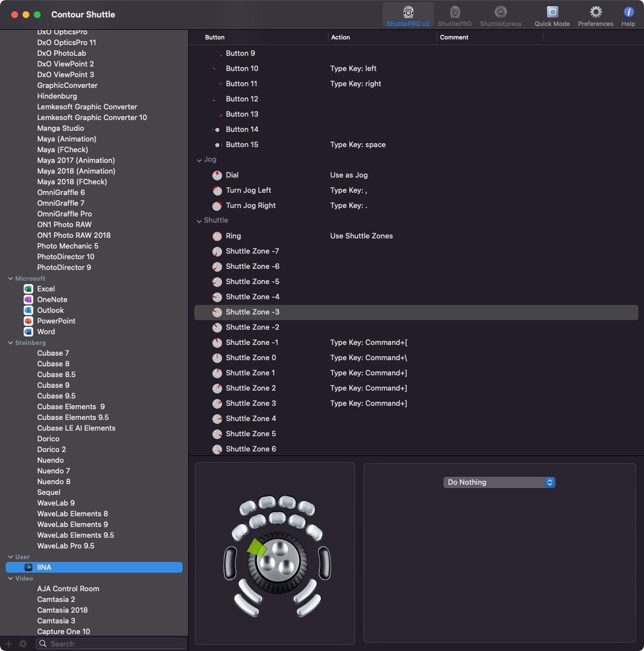Click the Shuttle Zone -7 icon
Viewport: 644px width, 651px height.
pos(217,251)
